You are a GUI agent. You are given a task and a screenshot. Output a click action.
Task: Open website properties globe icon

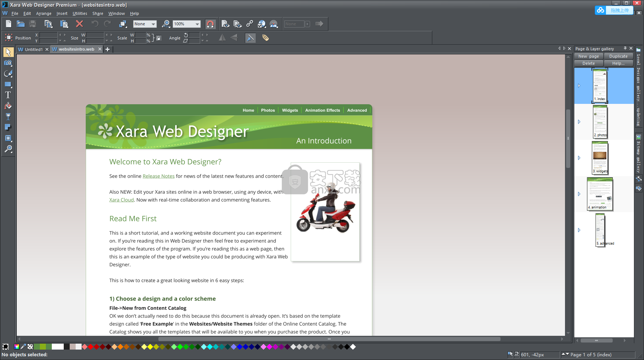pyautogui.click(x=262, y=24)
